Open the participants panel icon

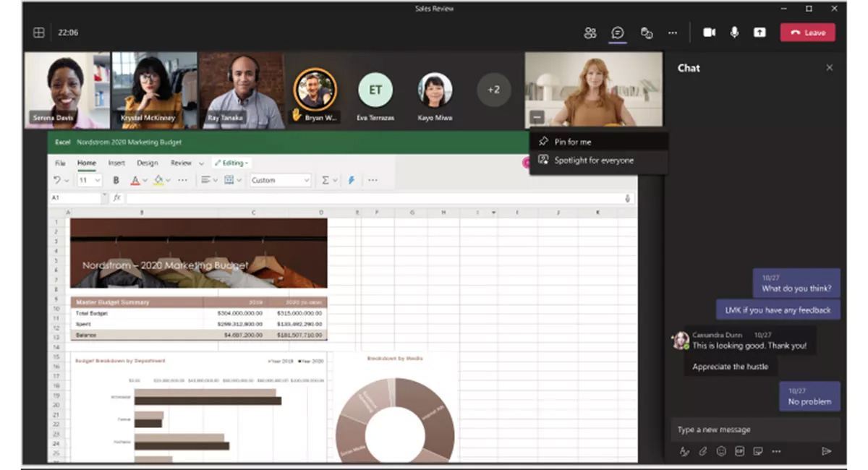590,33
